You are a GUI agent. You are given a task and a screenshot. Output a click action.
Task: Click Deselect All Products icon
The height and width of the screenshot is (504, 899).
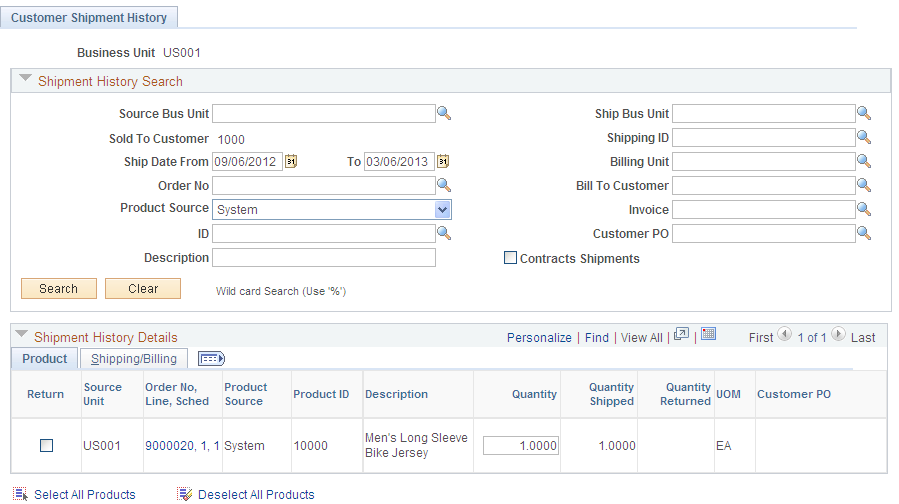coord(185,494)
